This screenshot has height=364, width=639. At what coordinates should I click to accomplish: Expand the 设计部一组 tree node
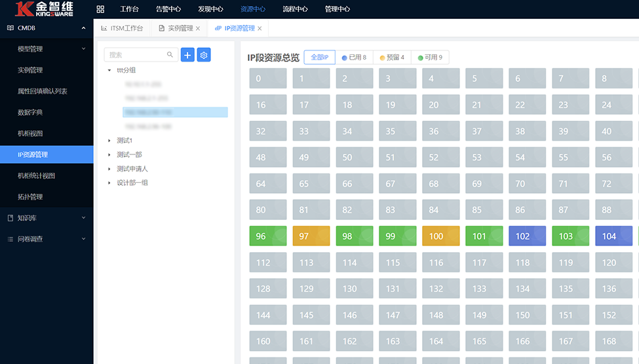click(x=109, y=183)
